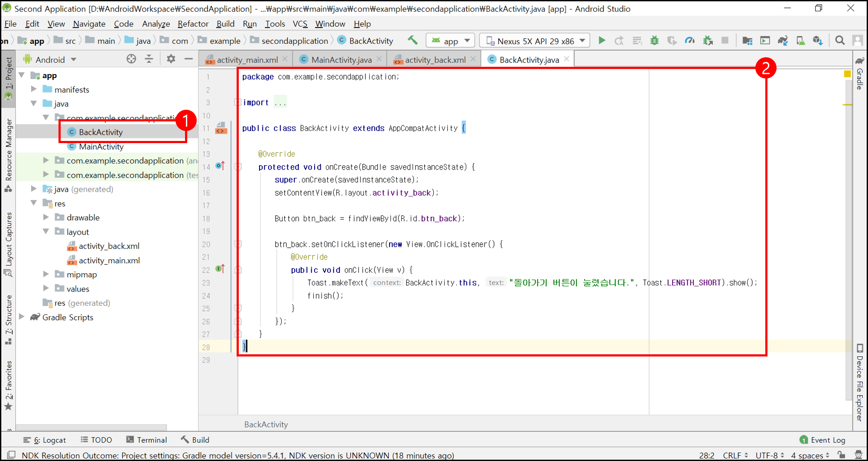This screenshot has width=868, height=461.
Task: Collapse the res folder
Action: [34, 203]
